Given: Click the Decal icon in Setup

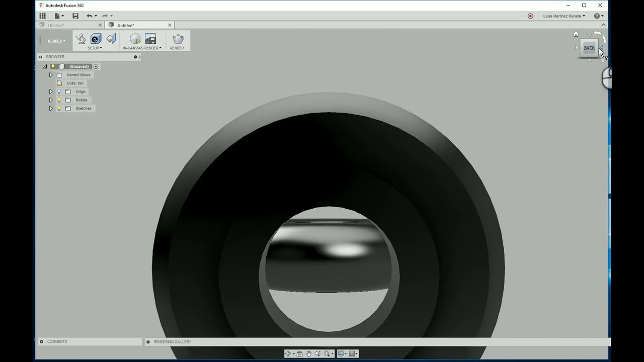Looking at the screenshot, I should pyautogui.click(x=111, y=39).
